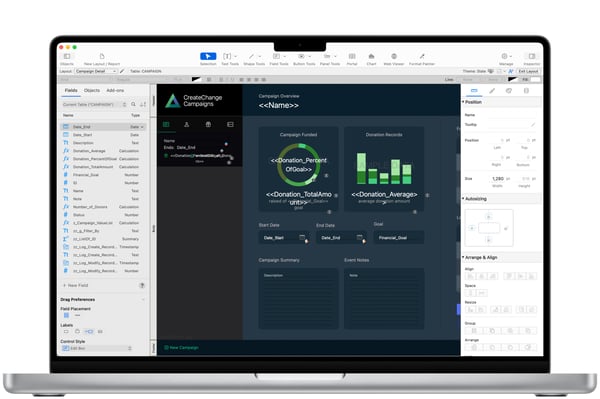Select the Selection arrow tool

click(208, 56)
